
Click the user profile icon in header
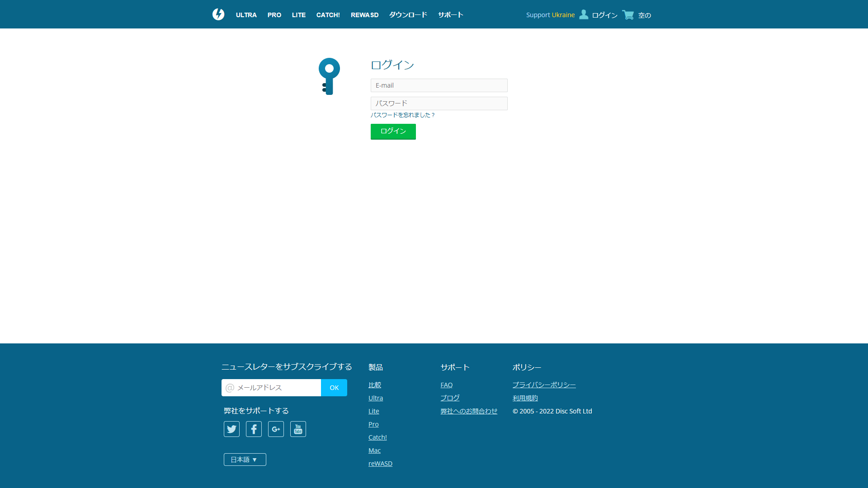[x=584, y=14]
